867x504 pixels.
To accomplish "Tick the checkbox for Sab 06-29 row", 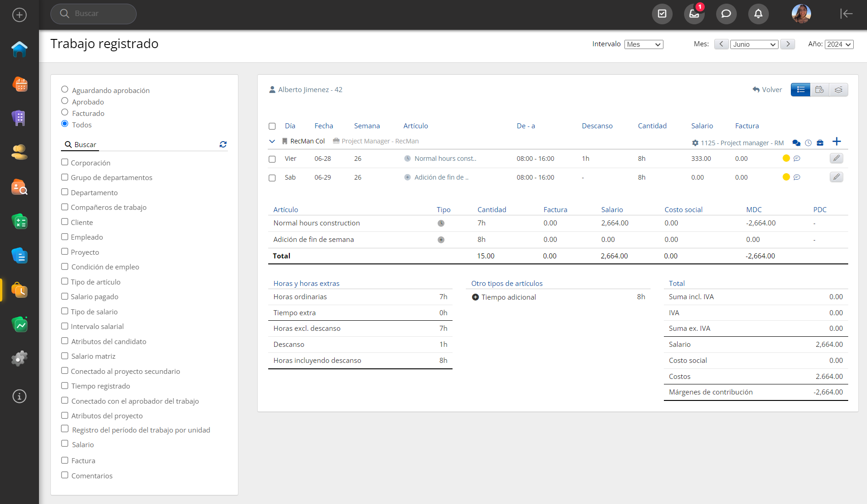I will click(x=272, y=178).
